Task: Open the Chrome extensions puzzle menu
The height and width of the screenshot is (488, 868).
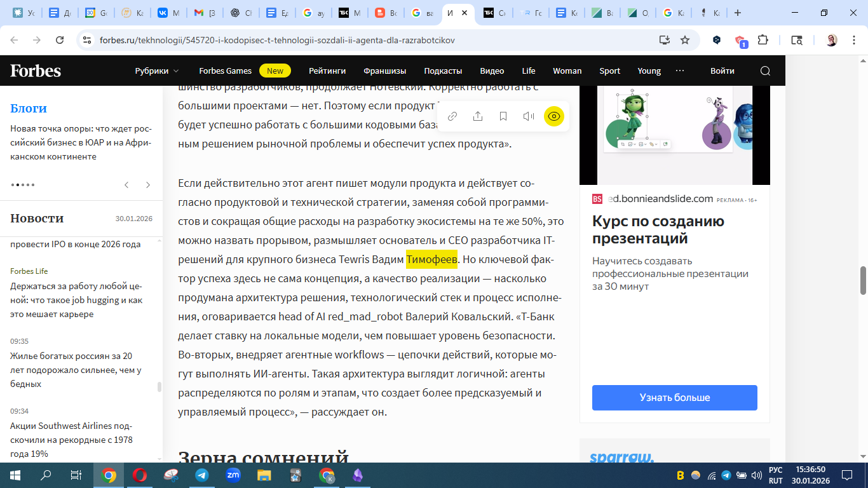Action: [763, 40]
